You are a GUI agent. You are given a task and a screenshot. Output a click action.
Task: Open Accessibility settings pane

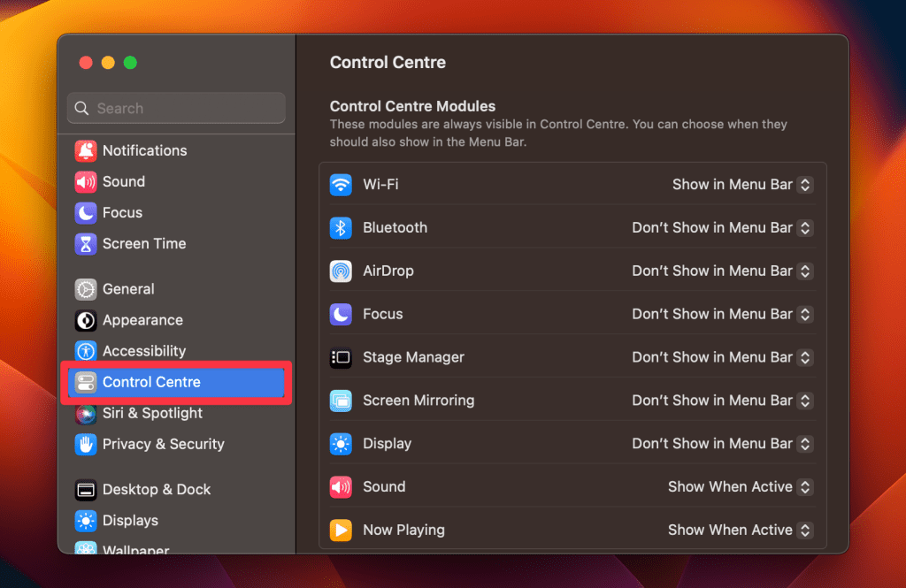coord(143,352)
